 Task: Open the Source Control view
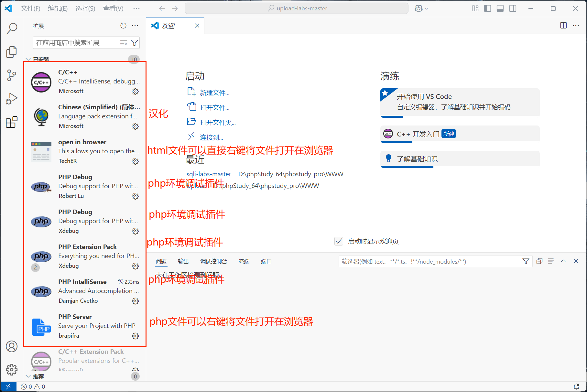pyautogui.click(x=12, y=75)
